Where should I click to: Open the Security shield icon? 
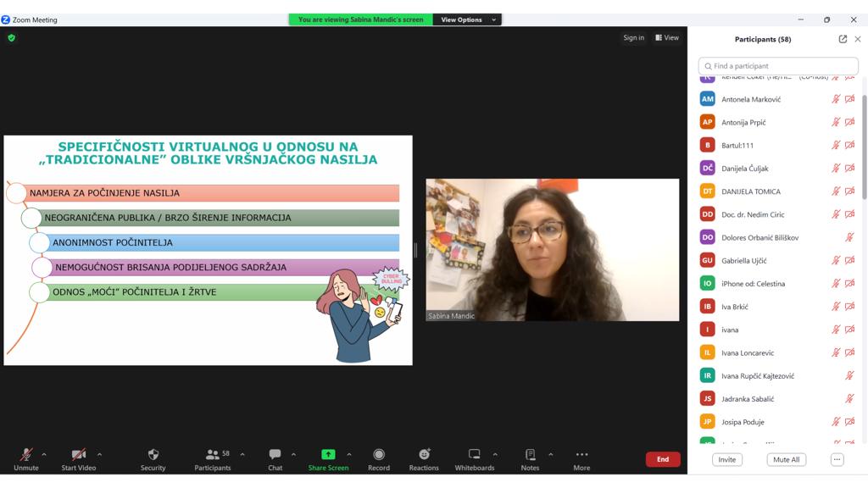tap(153, 455)
